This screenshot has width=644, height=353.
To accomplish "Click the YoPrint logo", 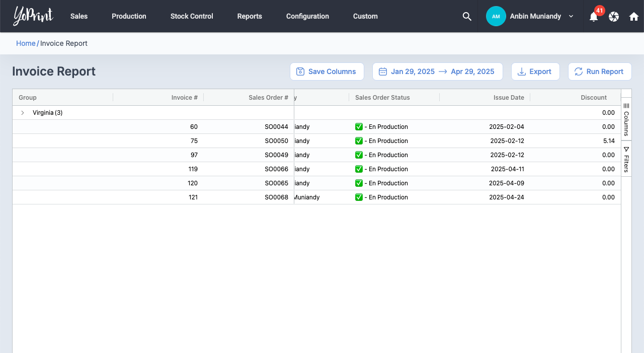I will point(33,16).
